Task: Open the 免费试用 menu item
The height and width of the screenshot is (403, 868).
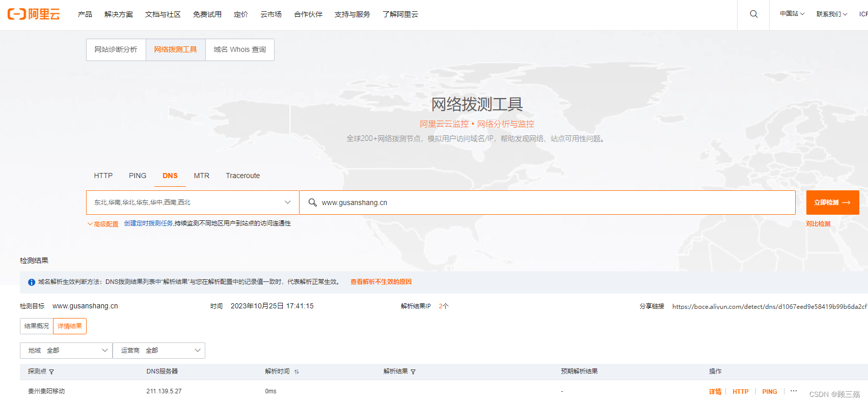Action: tap(207, 14)
